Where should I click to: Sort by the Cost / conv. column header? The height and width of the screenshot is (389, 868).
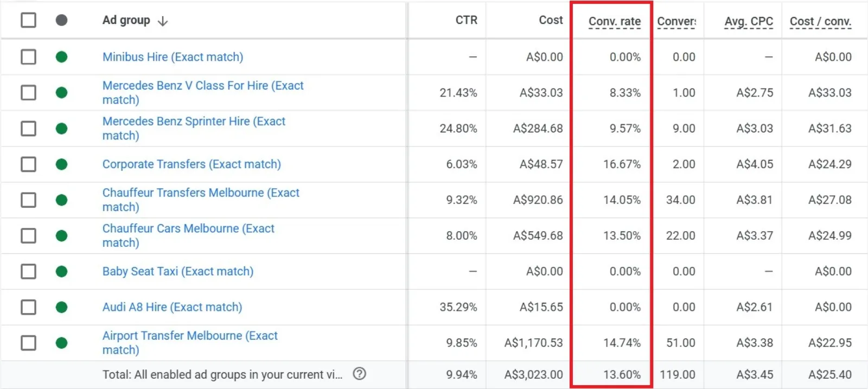point(820,21)
